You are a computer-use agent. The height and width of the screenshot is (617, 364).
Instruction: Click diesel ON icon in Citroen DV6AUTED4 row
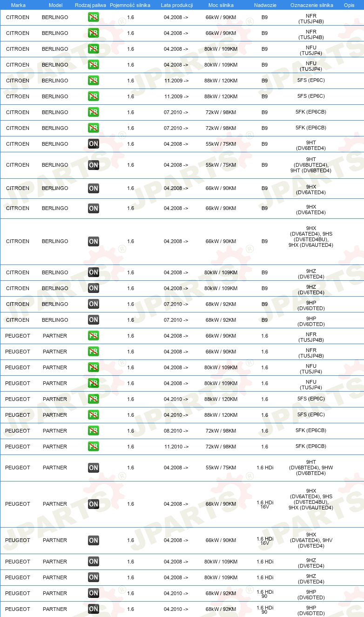coord(94,241)
